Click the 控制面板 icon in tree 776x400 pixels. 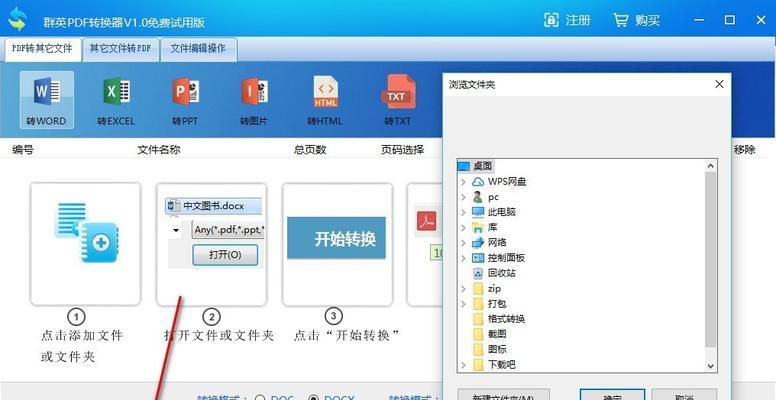478,258
